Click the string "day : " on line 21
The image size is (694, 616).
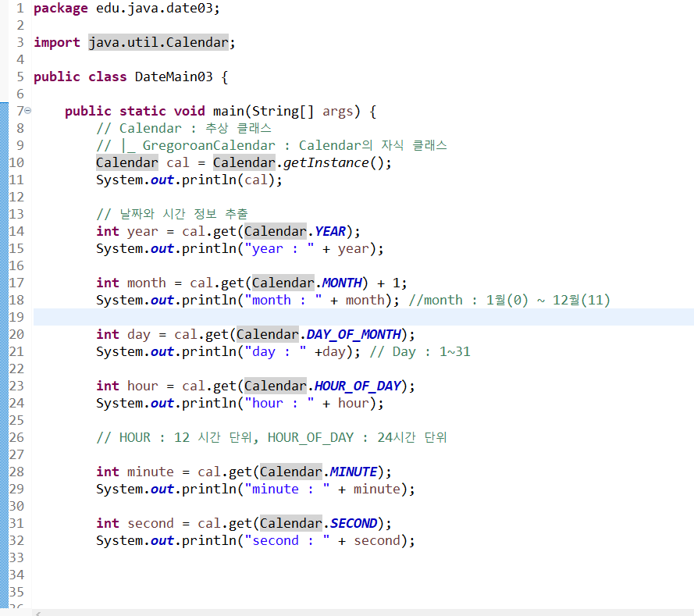[276, 352]
